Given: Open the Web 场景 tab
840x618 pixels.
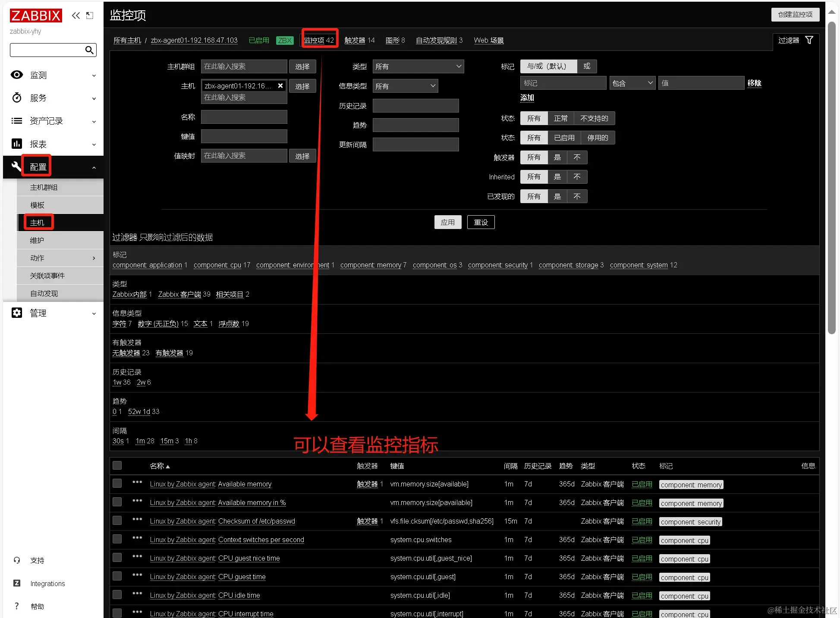Looking at the screenshot, I should 489,40.
